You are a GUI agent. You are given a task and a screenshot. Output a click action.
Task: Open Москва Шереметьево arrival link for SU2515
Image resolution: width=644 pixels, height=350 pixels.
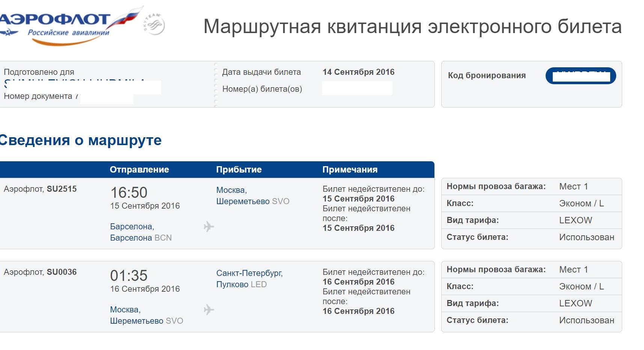click(252, 196)
